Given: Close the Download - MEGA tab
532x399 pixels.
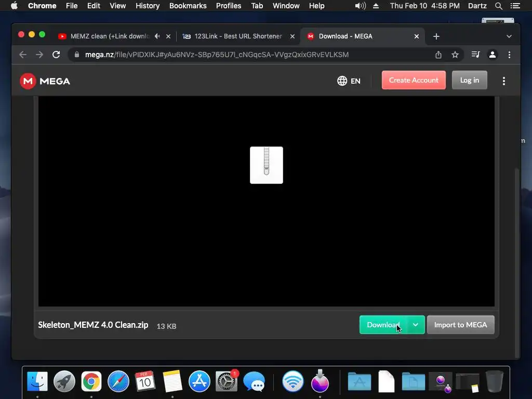Looking at the screenshot, I should 417,36.
